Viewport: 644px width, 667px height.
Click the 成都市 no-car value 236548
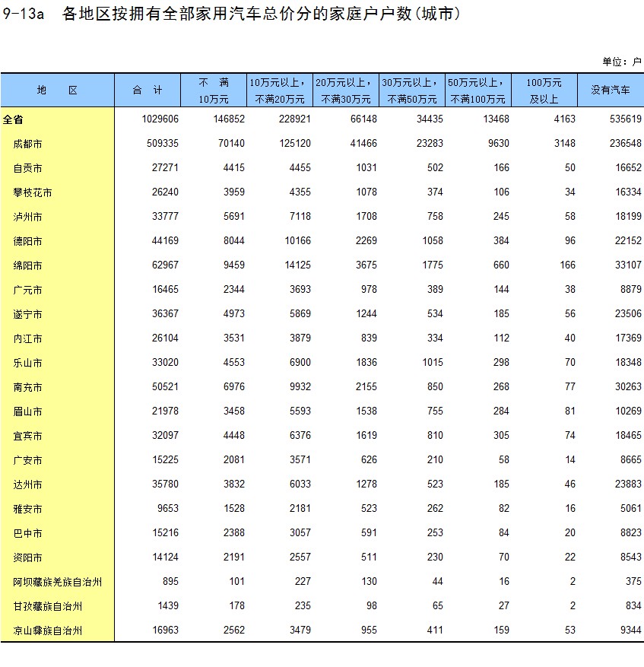pyautogui.click(x=625, y=143)
